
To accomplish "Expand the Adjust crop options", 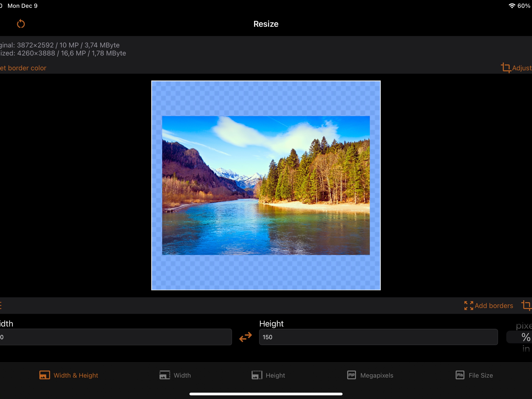I will click(x=517, y=68).
